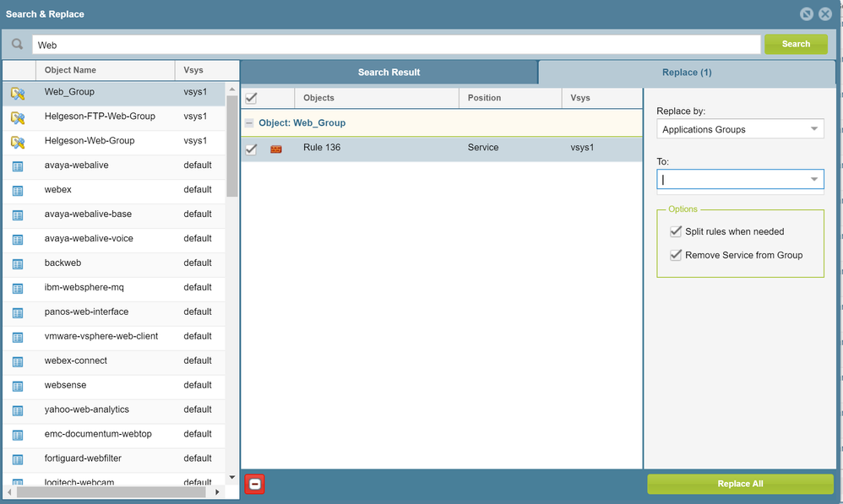Viewport: 843px width, 504px height.
Task: Click the scroll left arrow of object list
Action: [9, 491]
